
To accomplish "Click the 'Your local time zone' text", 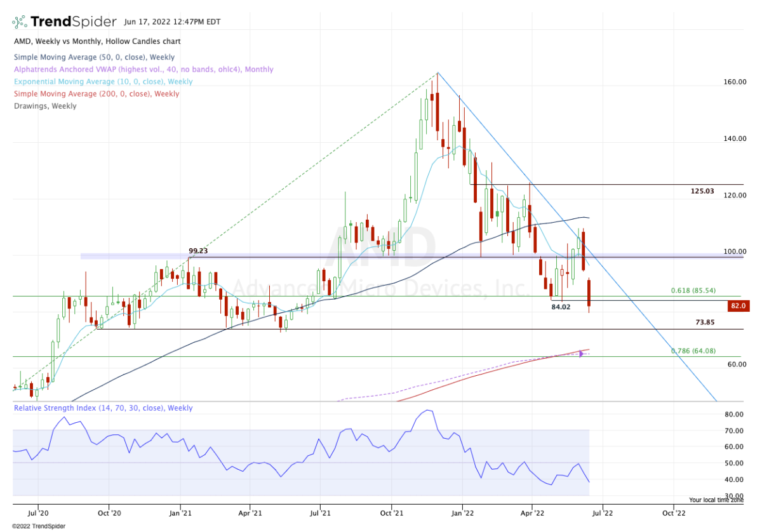I will pyautogui.click(x=716, y=500).
